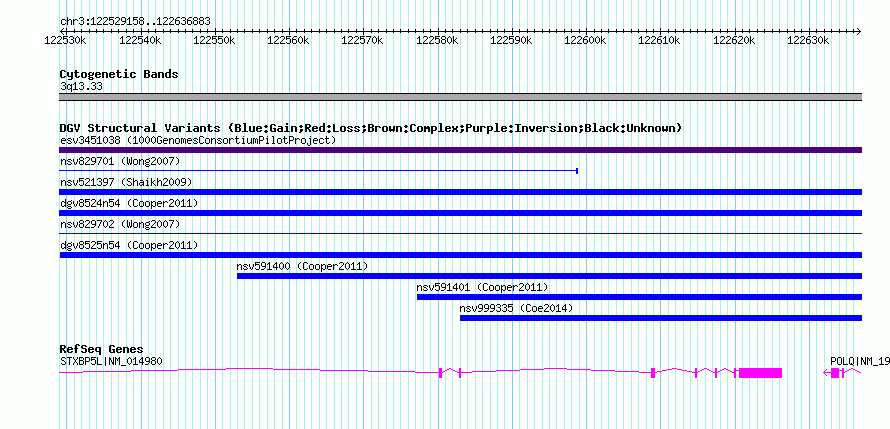Click the nsv591401 blue gain bar

[639, 297]
